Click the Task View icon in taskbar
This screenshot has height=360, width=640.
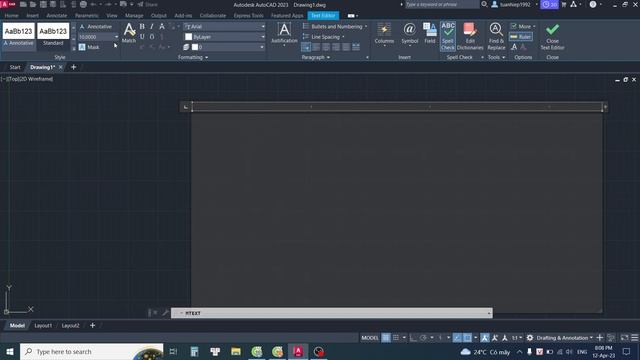coord(173,351)
